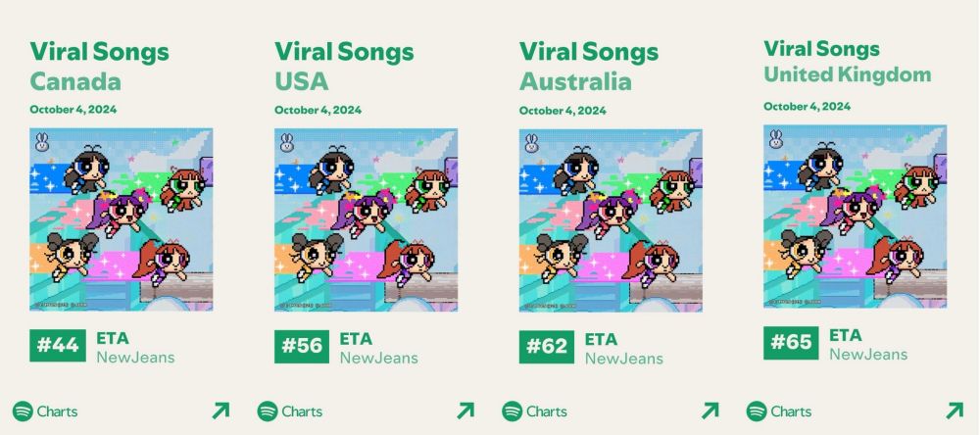
Task: Select the ETA album cover under Australia
Action: 611,219
